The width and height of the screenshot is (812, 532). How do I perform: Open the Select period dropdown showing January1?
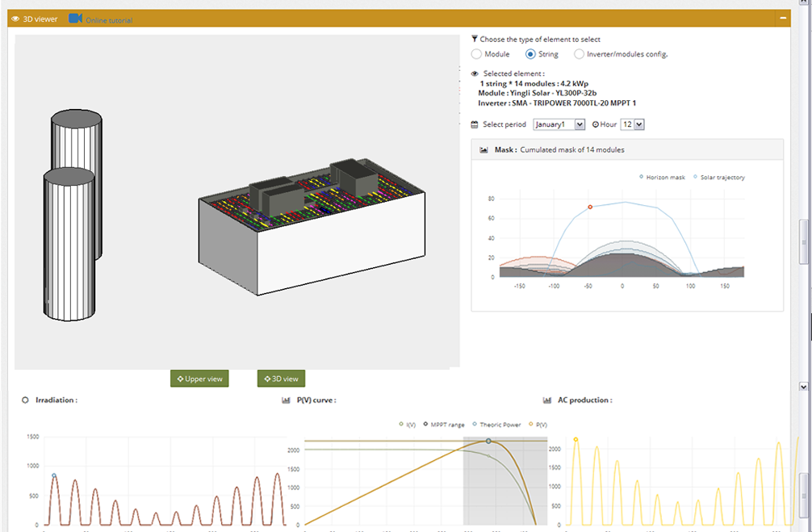point(559,124)
